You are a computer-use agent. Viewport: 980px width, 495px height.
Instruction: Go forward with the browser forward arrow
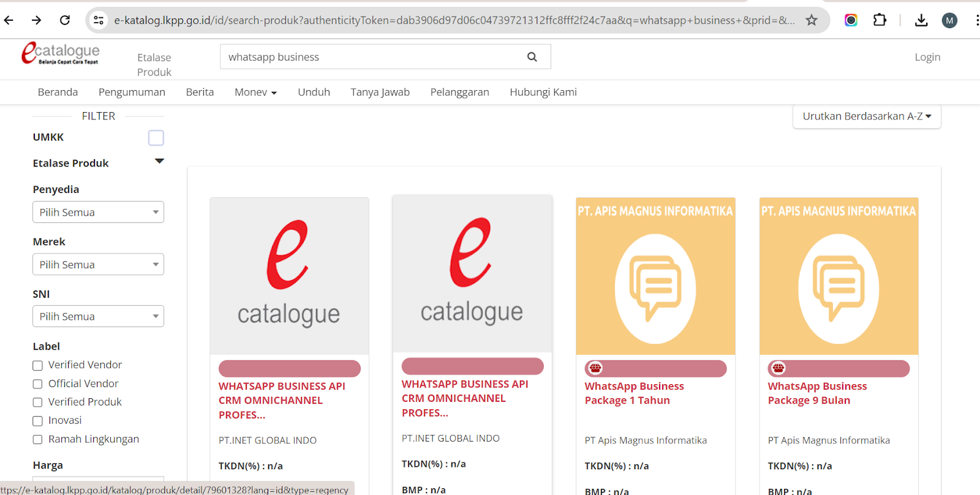point(37,20)
